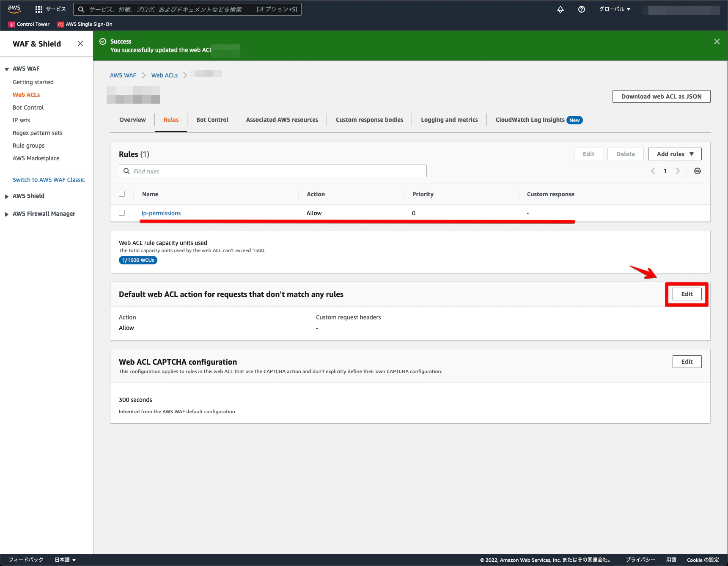Open Getting started in sidebar
The image size is (728, 566).
tap(33, 82)
